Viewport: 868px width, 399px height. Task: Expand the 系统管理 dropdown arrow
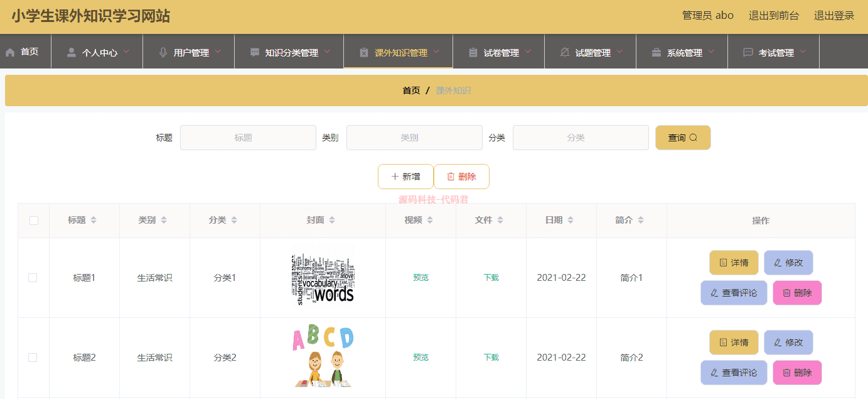click(712, 52)
